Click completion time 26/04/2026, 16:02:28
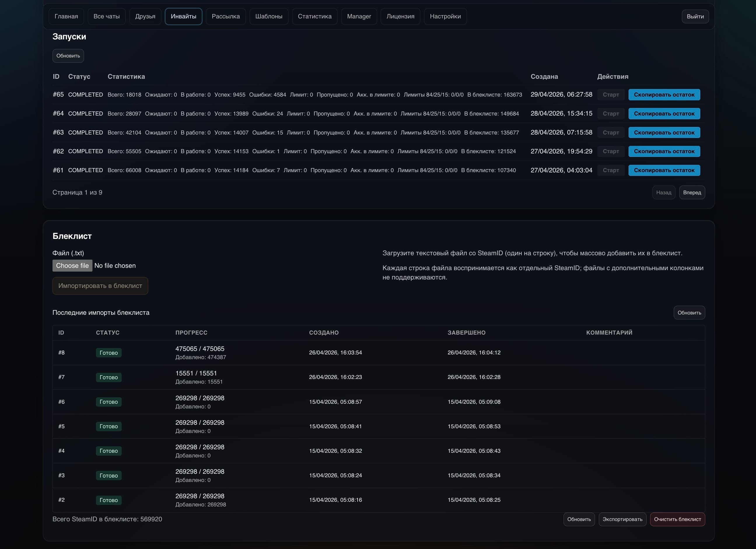The image size is (756, 549). point(474,377)
